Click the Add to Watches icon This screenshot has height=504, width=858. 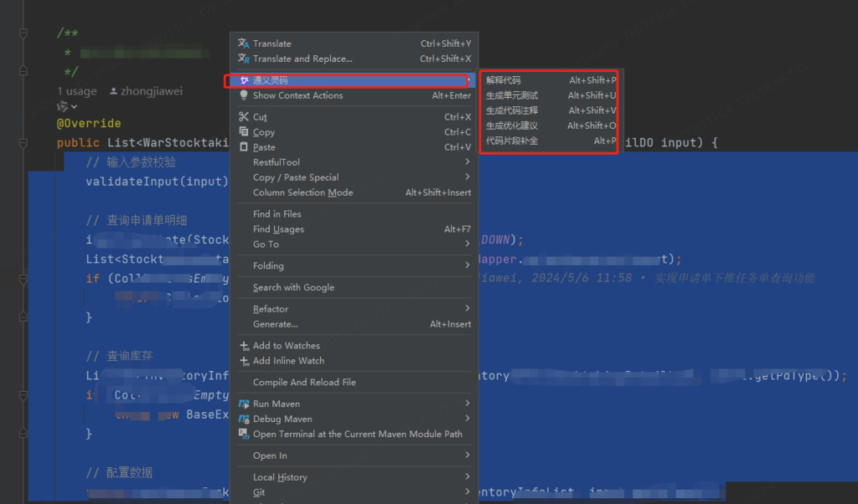point(243,346)
